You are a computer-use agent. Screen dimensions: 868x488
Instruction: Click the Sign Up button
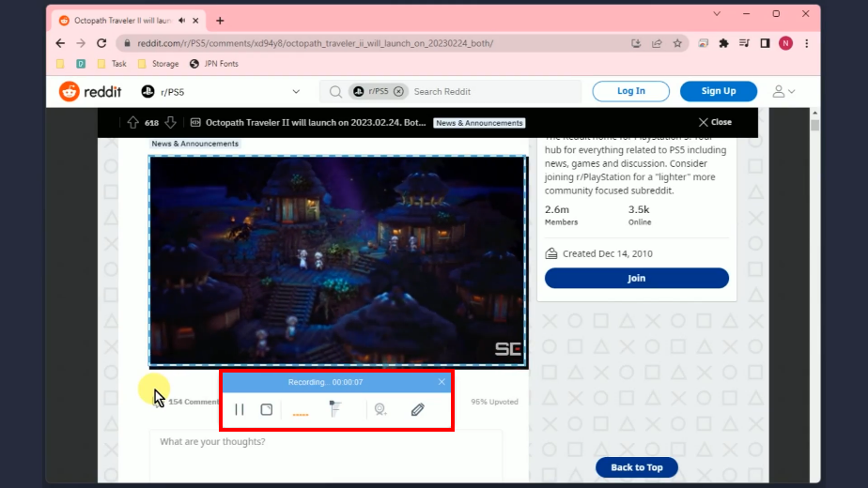(x=719, y=91)
